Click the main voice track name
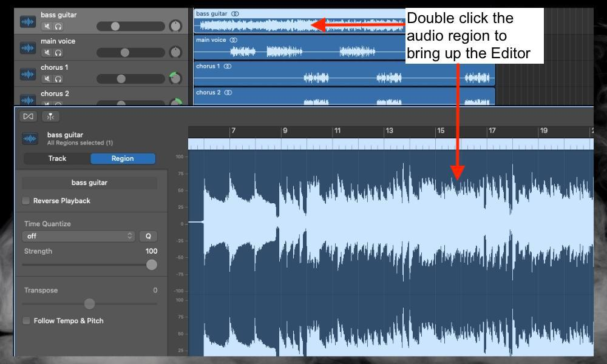The image size is (607, 364). click(x=58, y=41)
